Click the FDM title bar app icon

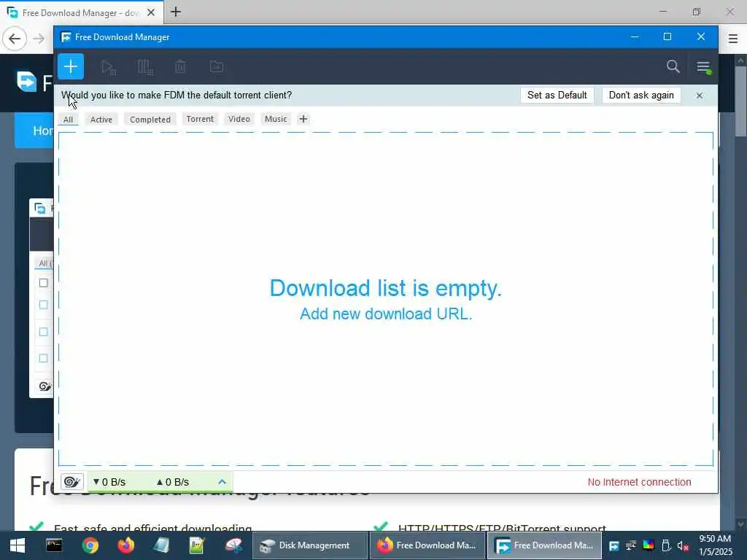66,37
